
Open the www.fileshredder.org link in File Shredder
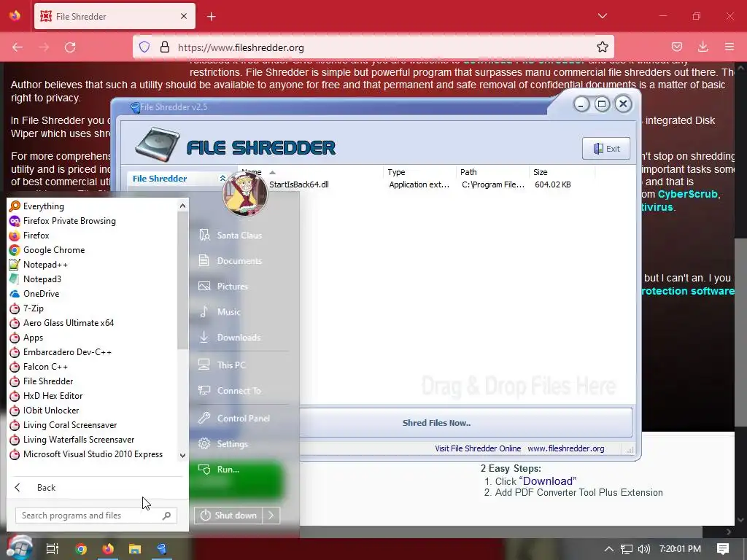565,448
